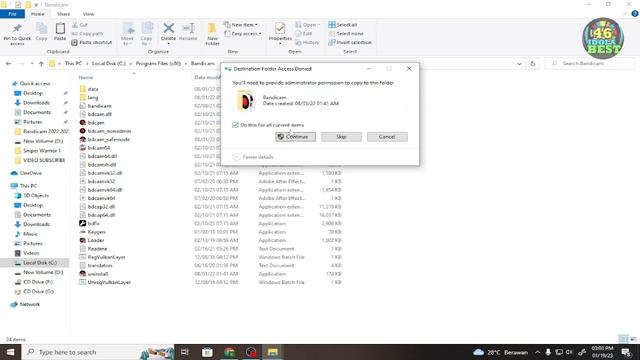Viewport: 640px width, 360px height.
Task: Click the Search Bandicam field
Action: coord(589,64)
